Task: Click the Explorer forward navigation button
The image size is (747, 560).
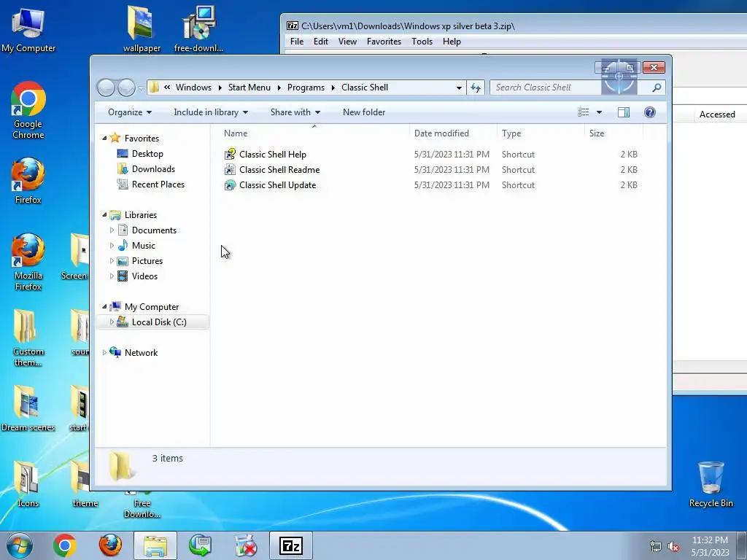Action: click(126, 87)
